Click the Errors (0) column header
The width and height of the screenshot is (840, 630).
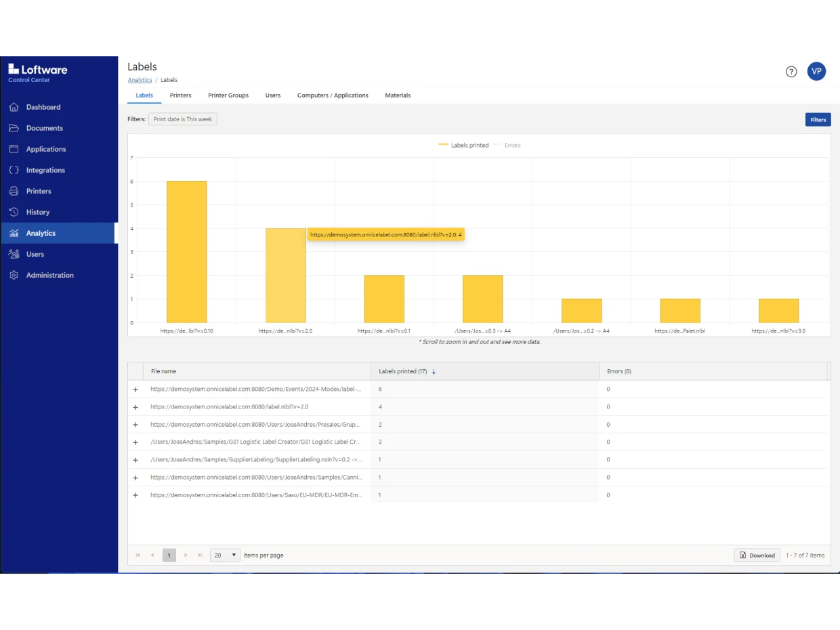tap(713, 371)
